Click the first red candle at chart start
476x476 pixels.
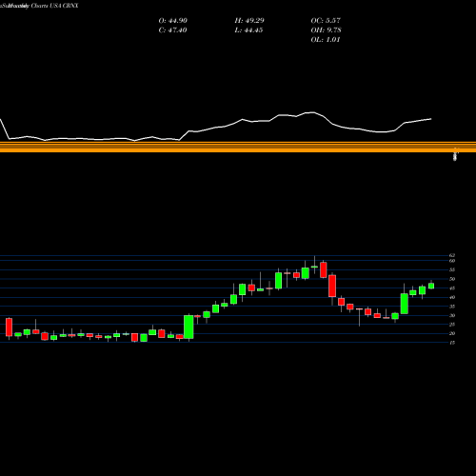pyautogui.click(x=9, y=327)
